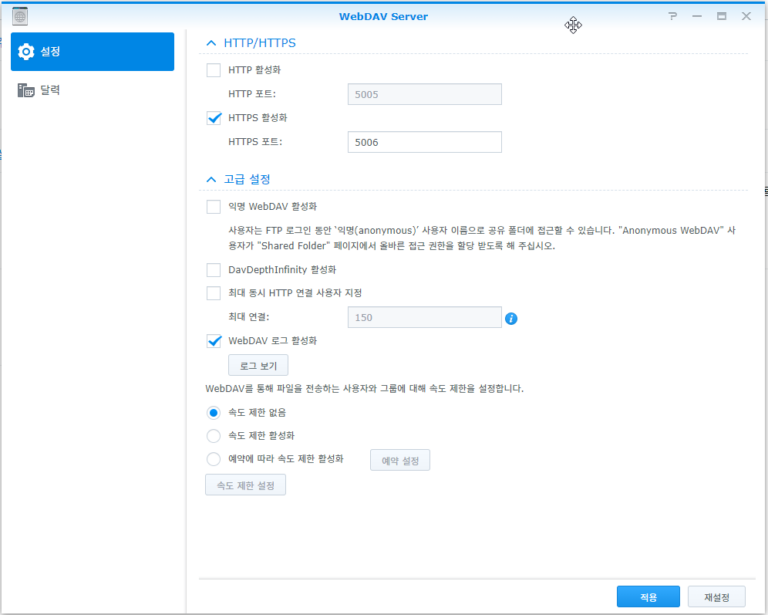
Task: Click the HTTPS 포트 input field
Action: [424, 142]
